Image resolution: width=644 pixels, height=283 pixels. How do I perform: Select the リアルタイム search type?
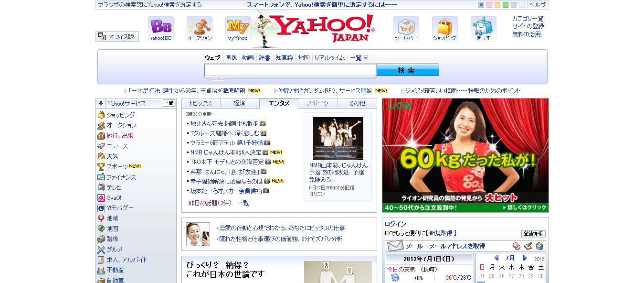(x=329, y=58)
